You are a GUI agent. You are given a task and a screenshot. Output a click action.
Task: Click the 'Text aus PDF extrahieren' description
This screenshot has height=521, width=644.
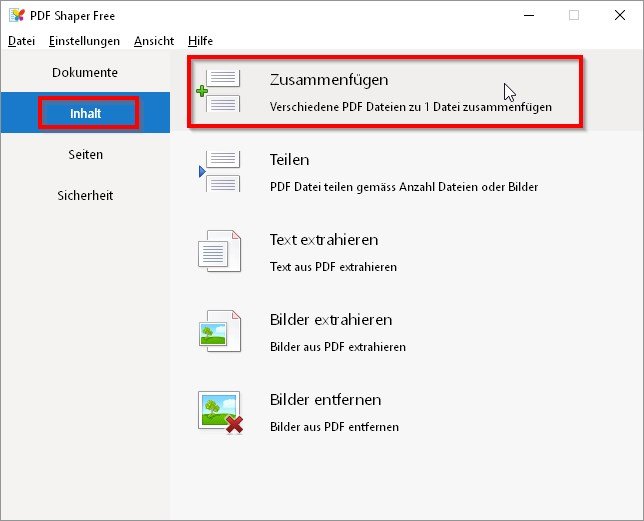pyautogui.click(x=333, y=267)
